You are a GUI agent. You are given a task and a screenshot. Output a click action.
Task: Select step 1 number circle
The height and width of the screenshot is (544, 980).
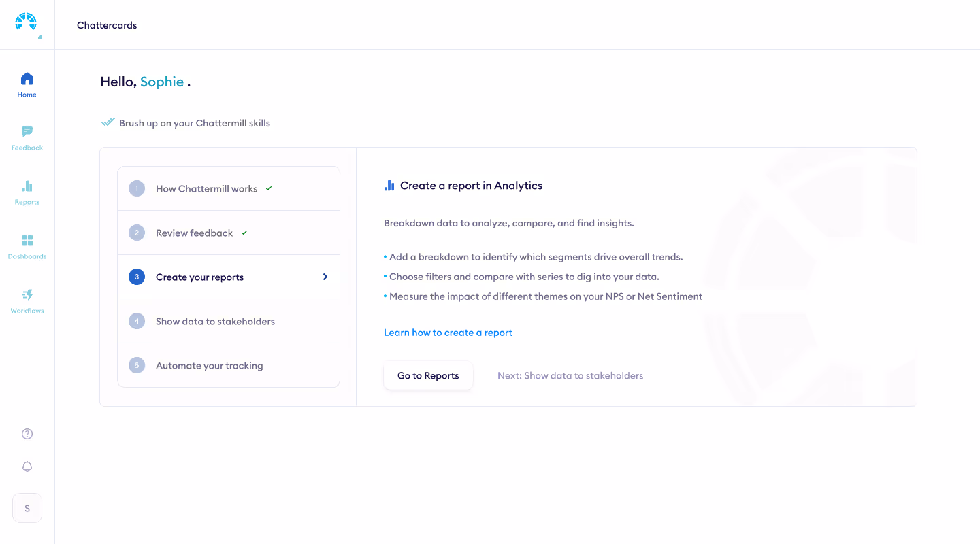137,188
